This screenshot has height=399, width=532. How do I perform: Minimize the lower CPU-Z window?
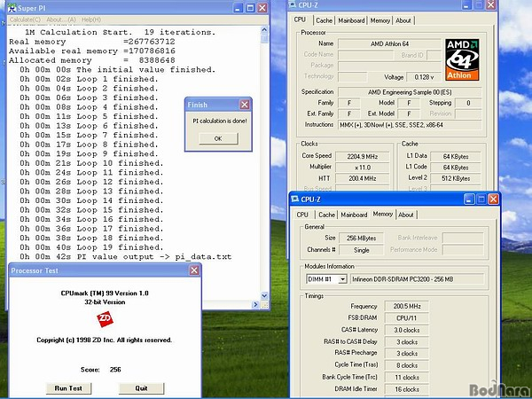pyautogui.click(x=469, y=199)
